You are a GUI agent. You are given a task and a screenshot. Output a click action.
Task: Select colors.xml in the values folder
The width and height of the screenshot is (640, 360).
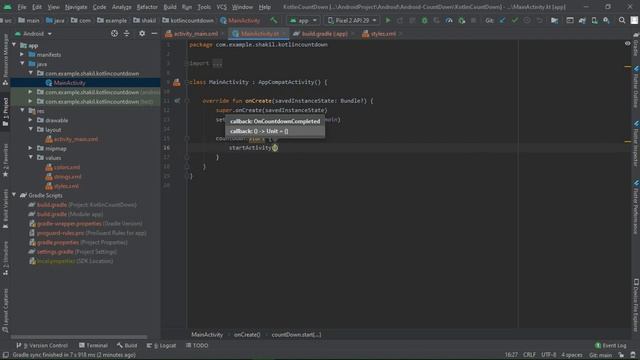pos(67,167)
